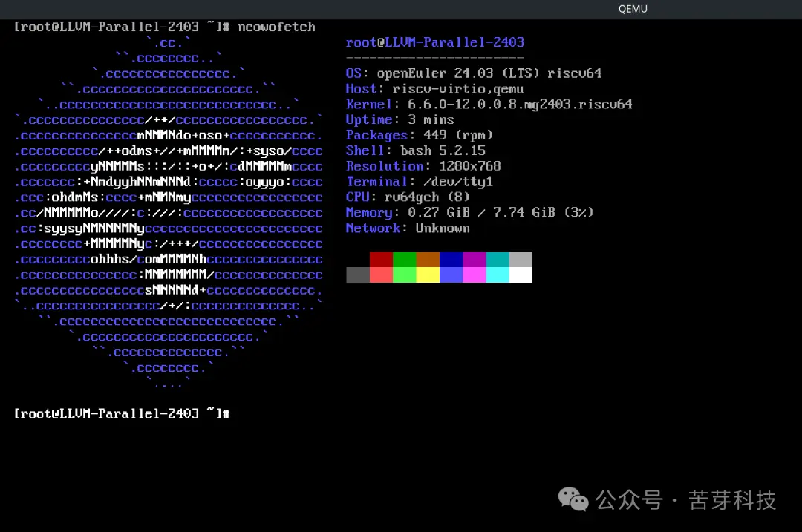
Task: Click the WeChat logo in the watermark
Action: (x=573, y=499)
